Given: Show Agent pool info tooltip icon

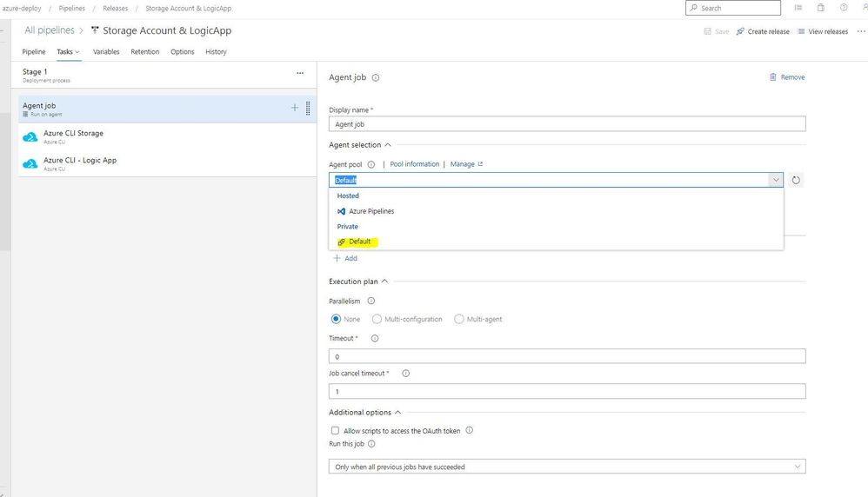Looking at the screenshot, I should click(371, 164).
